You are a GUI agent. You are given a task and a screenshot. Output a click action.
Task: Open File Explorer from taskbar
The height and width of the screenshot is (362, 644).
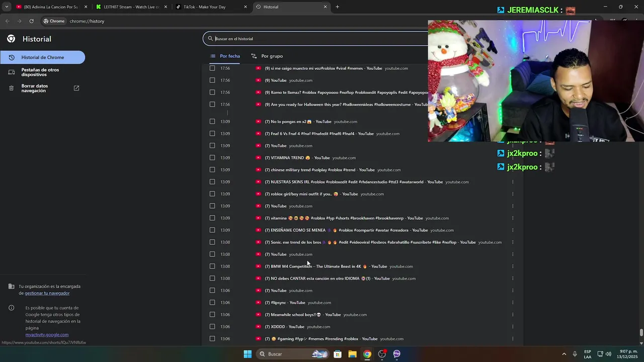(352, 354)
